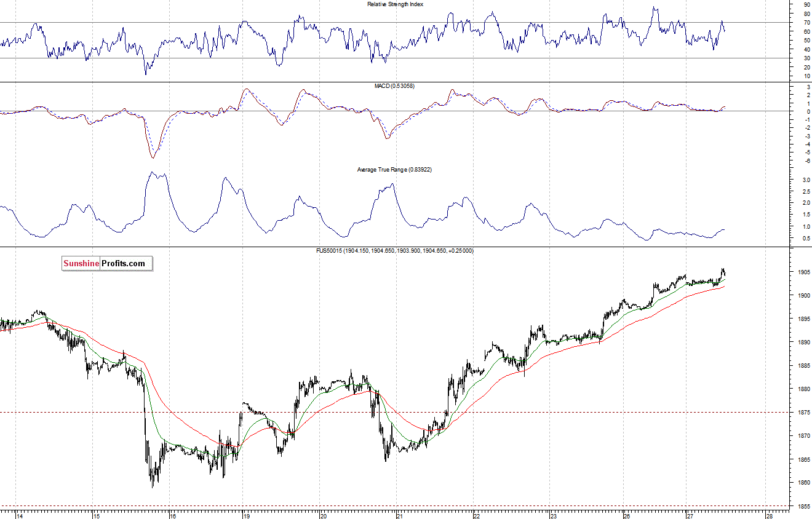Click price scale value 1905

[803, 272]
